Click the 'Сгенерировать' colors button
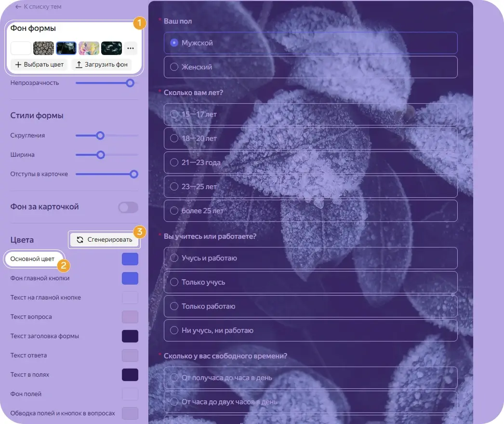This screenshot has width=504, height=424. 105,240
